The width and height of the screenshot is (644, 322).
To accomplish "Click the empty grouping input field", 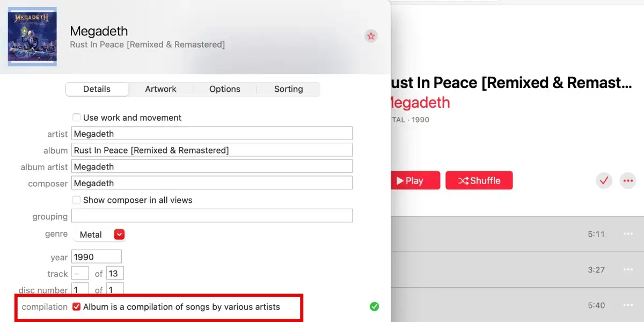I will pos(212,216).
